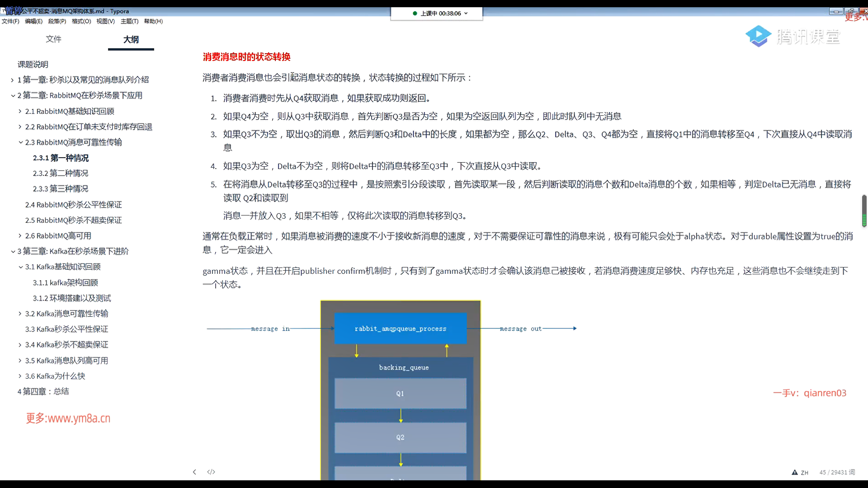
Task: Collapse section 2.3 RabbitMQ reliable transmission
Action: [20, 142]
